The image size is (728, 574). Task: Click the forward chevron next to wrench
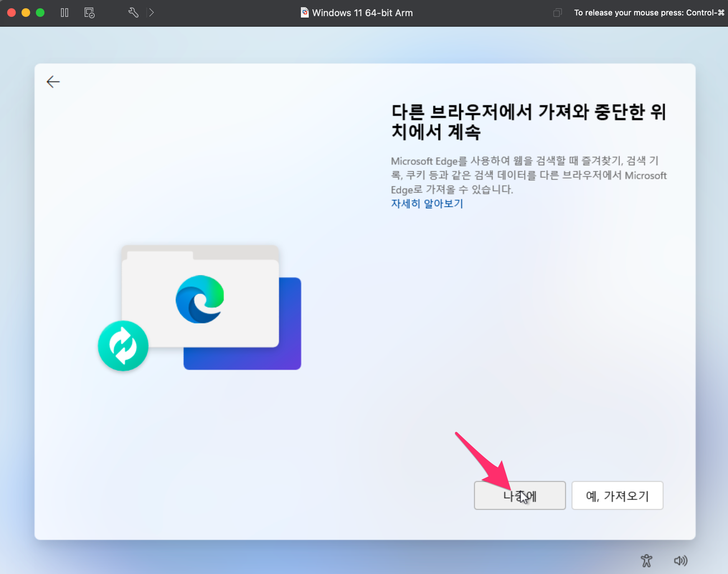coord(152,13)
